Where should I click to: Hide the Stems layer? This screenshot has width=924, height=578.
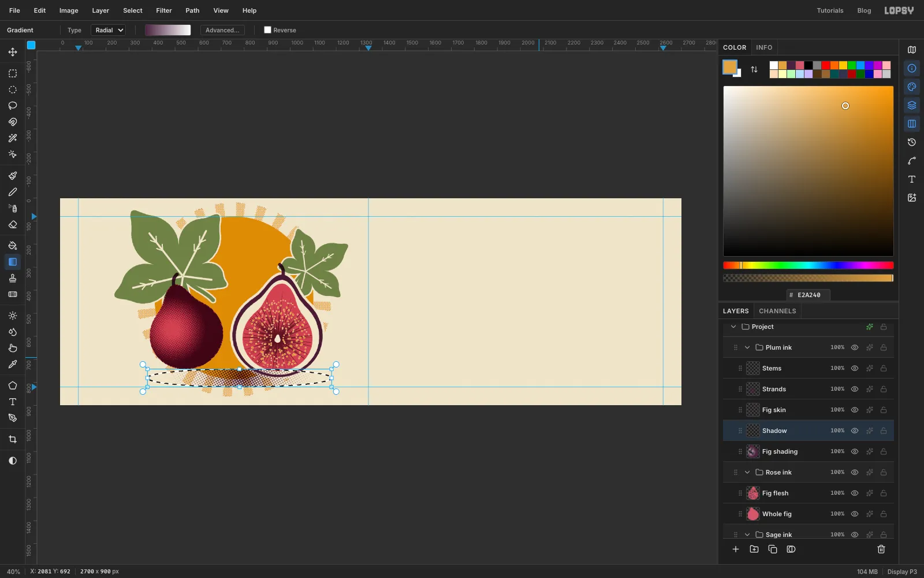[855, 368]
